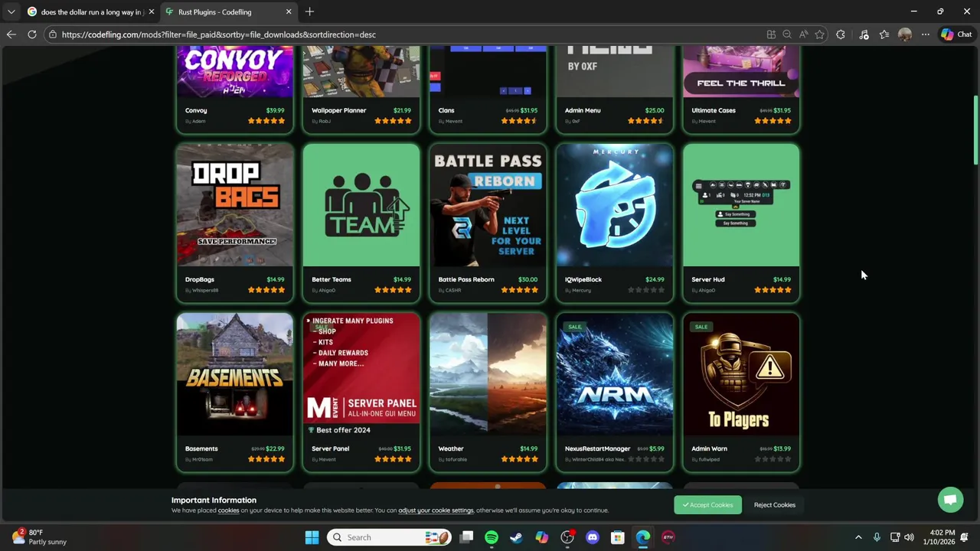Open the DropBags plugin thumbnail

coord(235,205)
